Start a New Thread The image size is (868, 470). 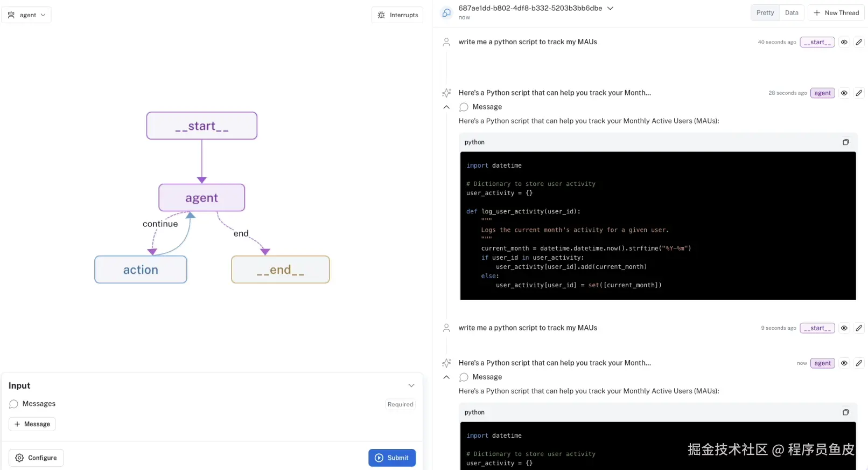[836, 13]
